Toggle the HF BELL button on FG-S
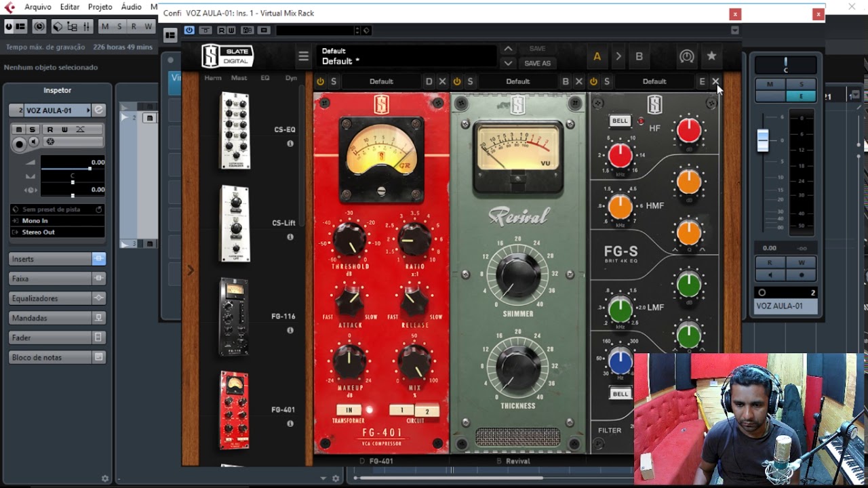 coord(620,121)
